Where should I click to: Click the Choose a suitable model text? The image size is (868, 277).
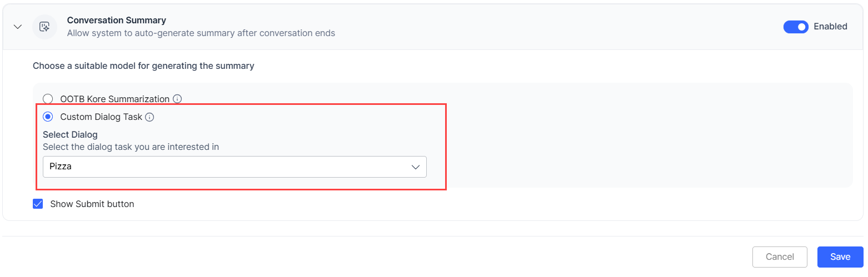pos(143,66)
